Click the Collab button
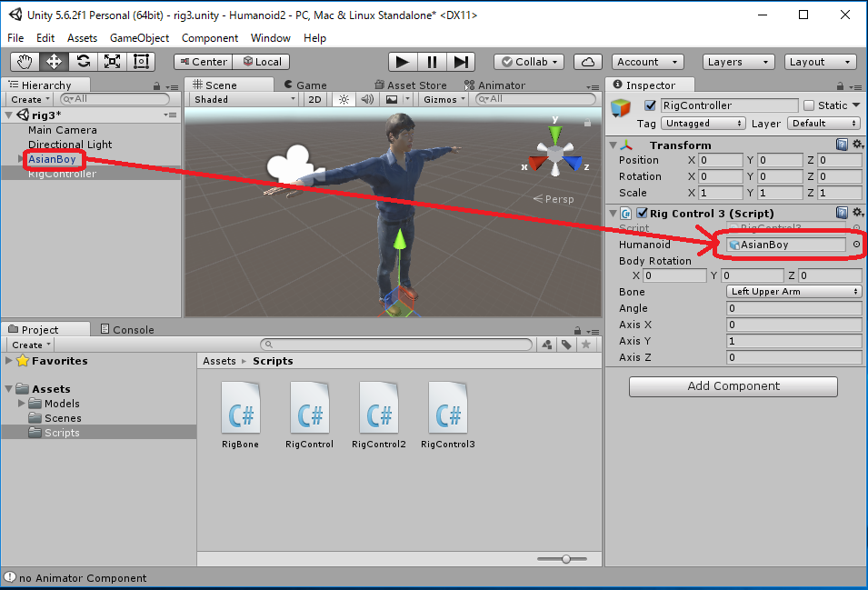This screenshot has height=590, width=868. tap(529, 62)
